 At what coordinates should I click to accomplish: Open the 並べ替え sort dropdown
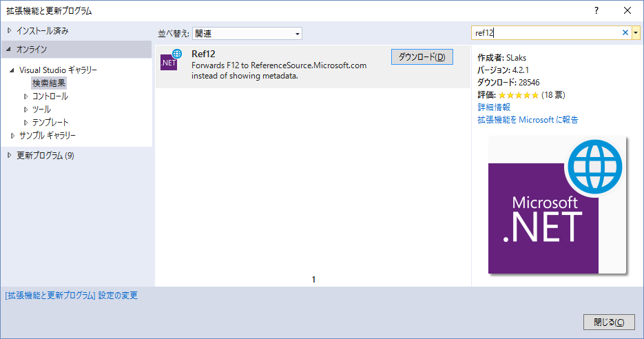click(247, 33)
